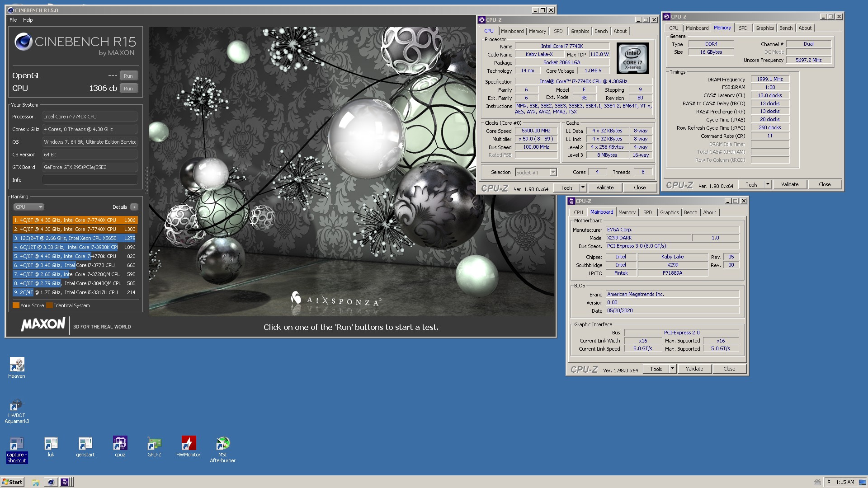Click CPU-Z title icon in Memory window
Screen dimensions: 868x488
667,17
